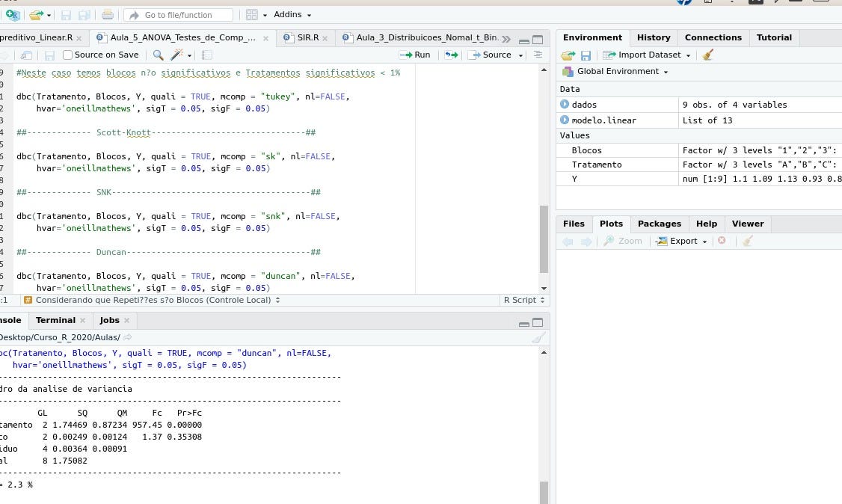Screen dimensions: 842x504
Task: Click the print icon in main toolbar
Action: tap(108, 15)
